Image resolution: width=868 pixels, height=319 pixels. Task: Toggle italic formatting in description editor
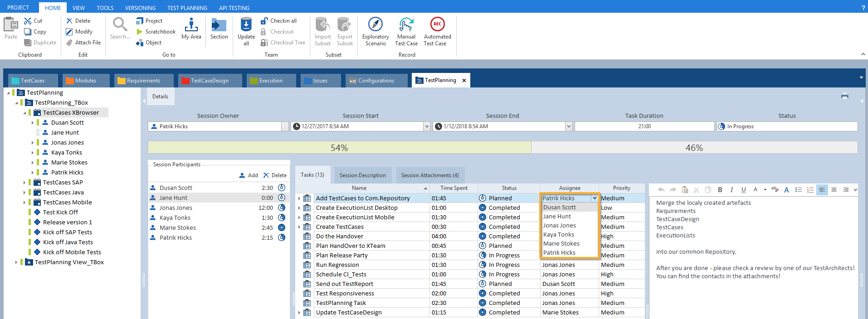[x=731, y=190]
